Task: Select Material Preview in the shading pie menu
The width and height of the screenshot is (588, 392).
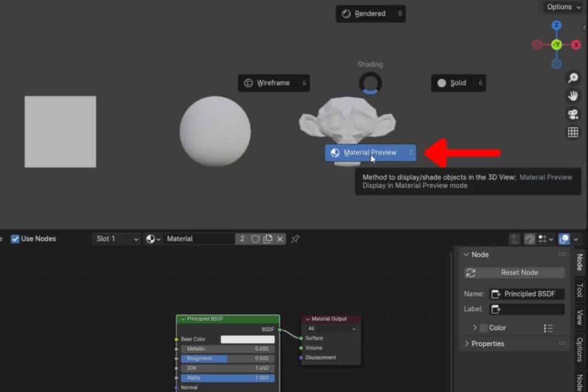Action: (x=370, y=153)
